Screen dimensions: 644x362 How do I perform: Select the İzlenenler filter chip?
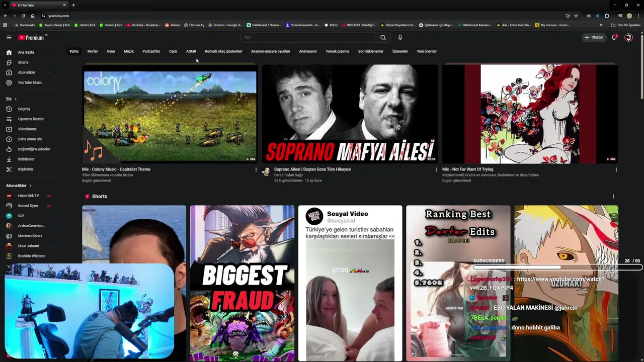pos(400,51)
